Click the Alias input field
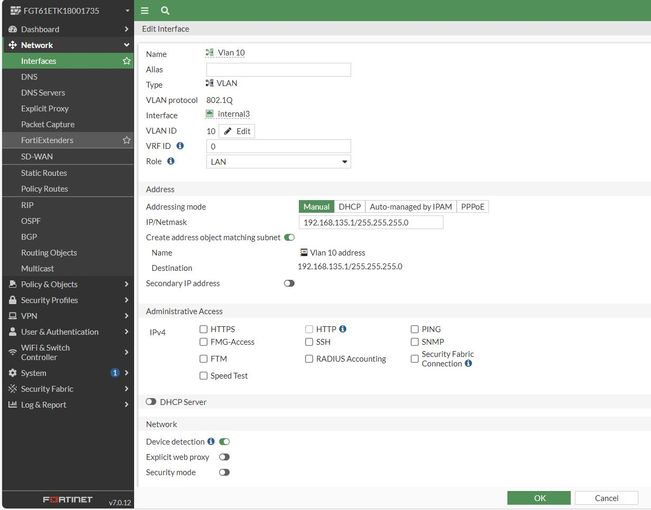Viewport: 651px width, 510px height. point(278,69)
